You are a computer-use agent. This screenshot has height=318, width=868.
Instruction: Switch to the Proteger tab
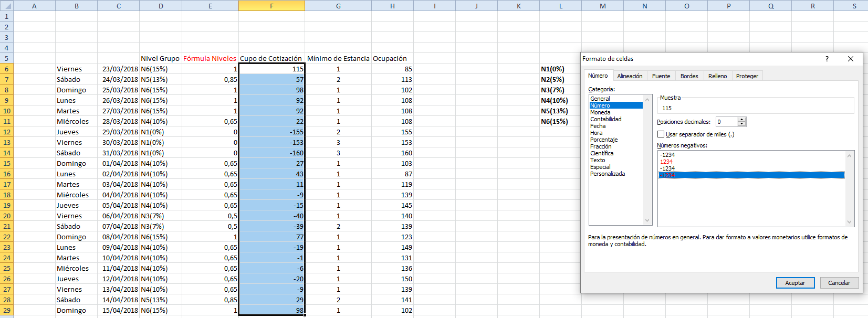[x=747, y=76]
